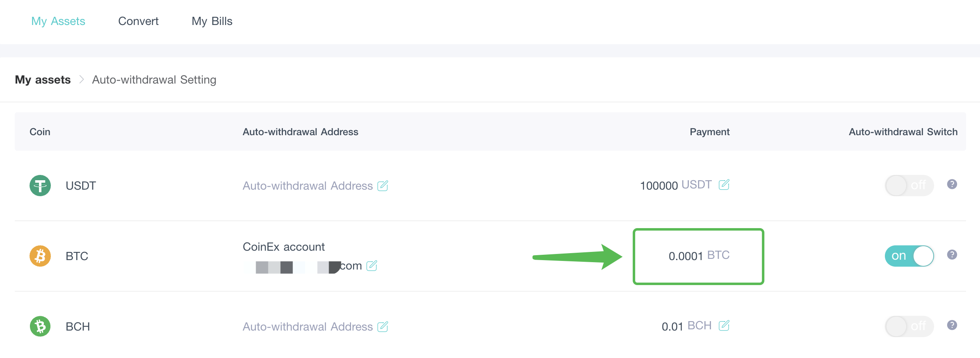Open help icon beside USDT switch
This screenshot has height=358, width=980.
point(952,184)
